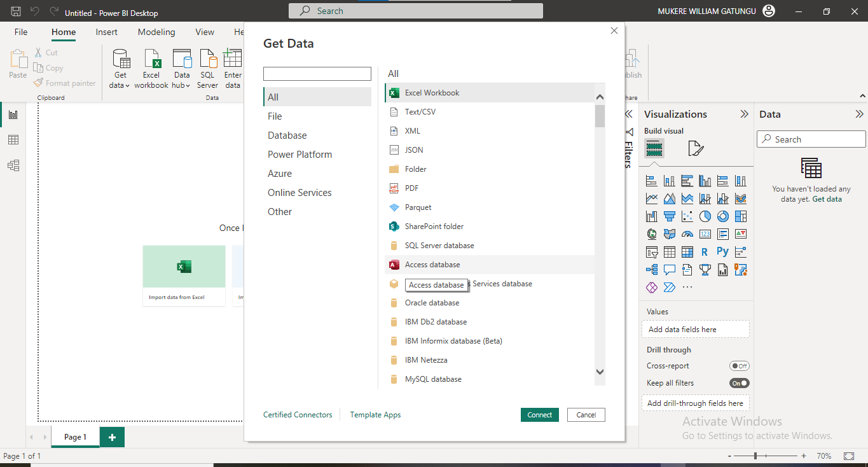Expand the Filters pane

tap(628, 115)
